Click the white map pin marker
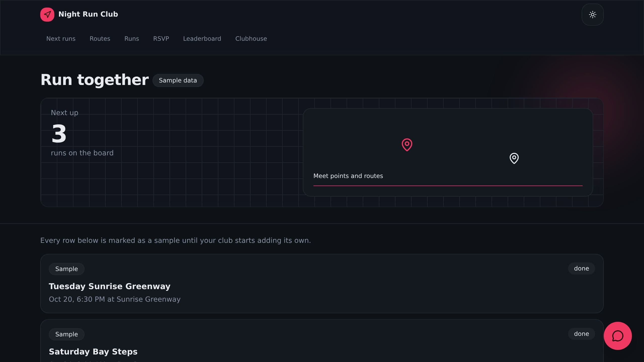Image resolution: width=644 pixels, height=362 pixels. click(x=514, y=158)
